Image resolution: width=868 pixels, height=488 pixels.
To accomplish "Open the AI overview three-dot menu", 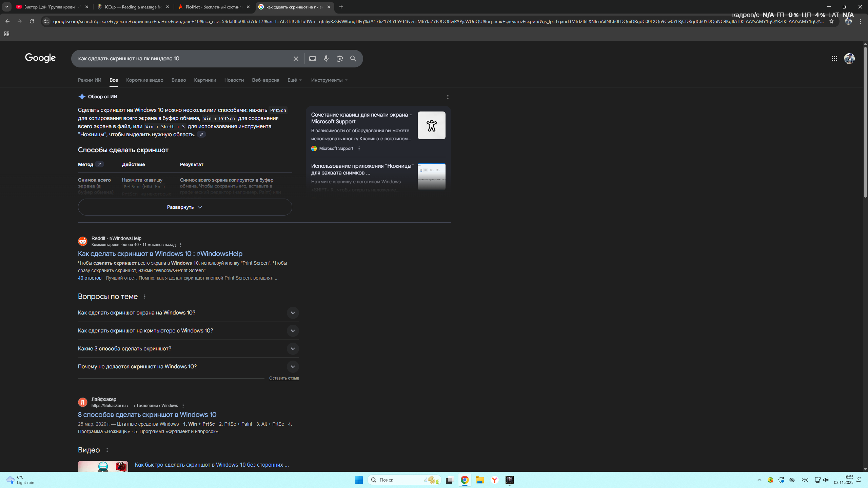I will click(448, 97).
